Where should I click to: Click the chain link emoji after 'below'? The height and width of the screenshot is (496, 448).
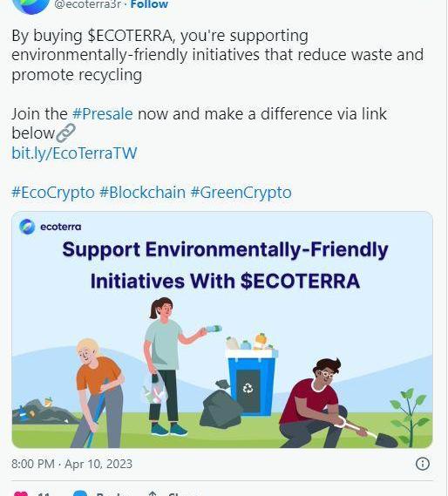click(x=65, y=132)
